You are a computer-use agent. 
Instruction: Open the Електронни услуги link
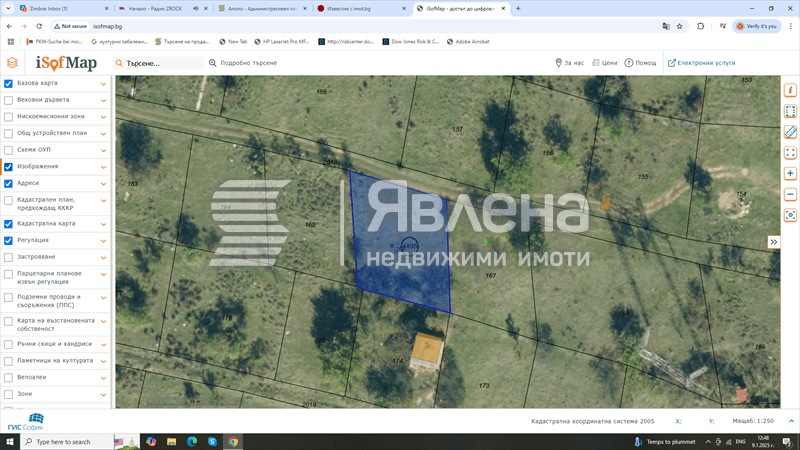[702, 63]
